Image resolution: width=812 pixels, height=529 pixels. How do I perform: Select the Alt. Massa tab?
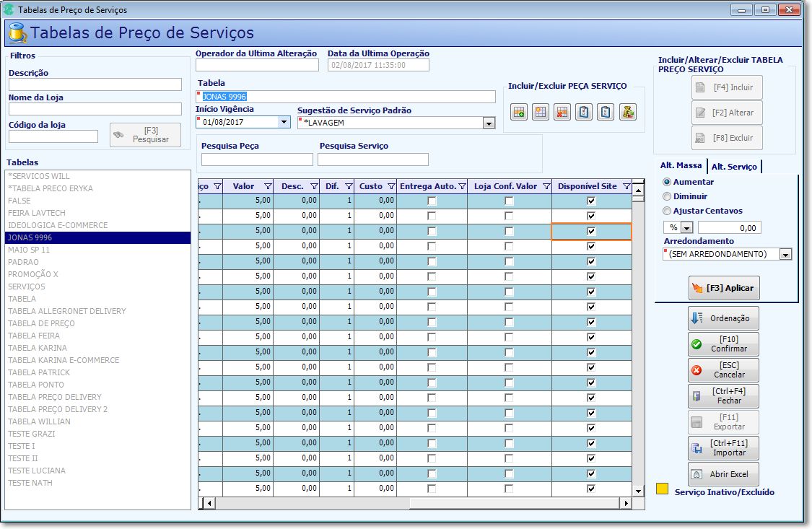coord(681,165)
